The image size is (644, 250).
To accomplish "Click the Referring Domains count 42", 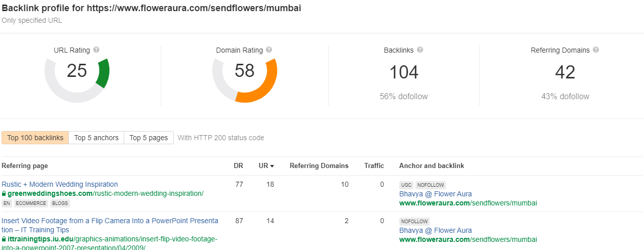I will [x=565, y=72].
